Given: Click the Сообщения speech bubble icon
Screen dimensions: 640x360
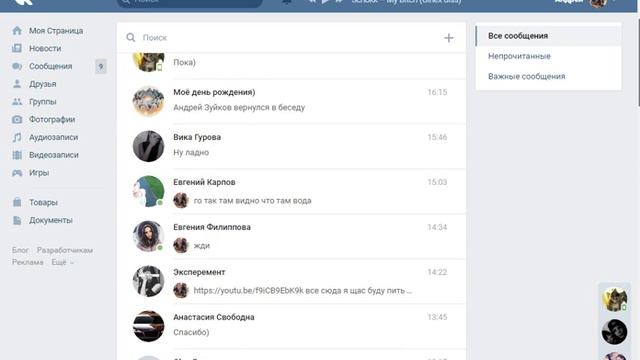Looking at the screenshot, I should click(x=17, y=66).
